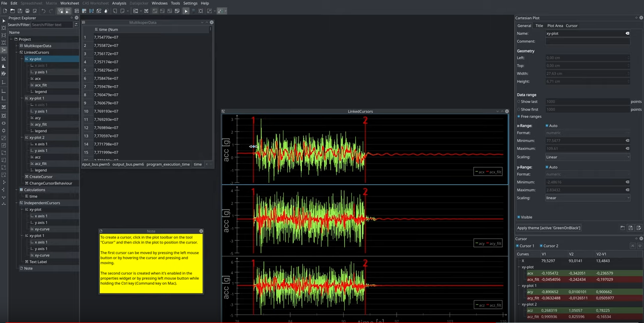Collapse the xy-plot 1 node in Project Explorer

(22, 98)
